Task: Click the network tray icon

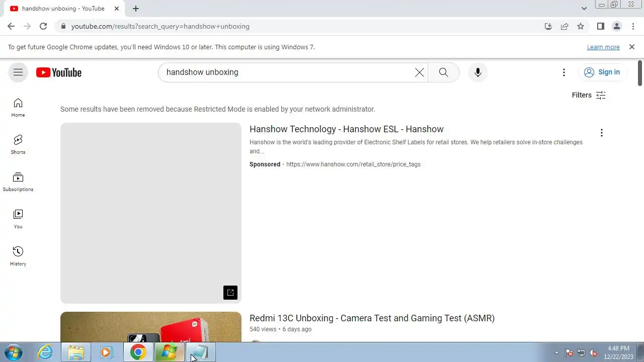Action: [x=581, y=352]
